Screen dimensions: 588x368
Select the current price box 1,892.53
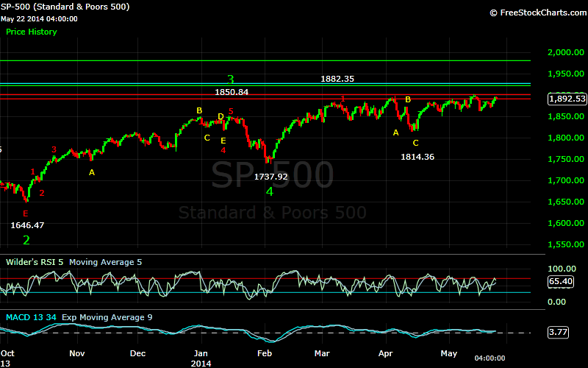(567, 99)
